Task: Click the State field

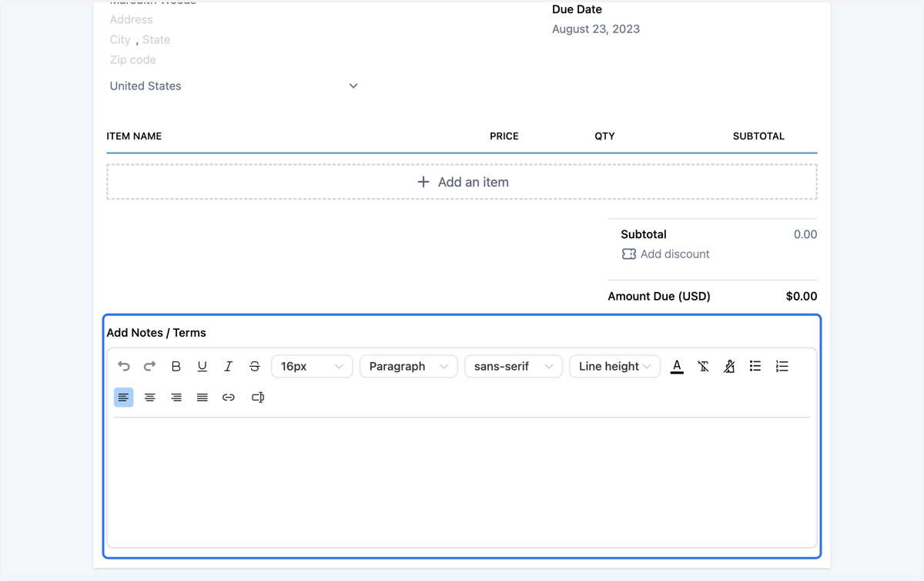Action: coord(156,39)
